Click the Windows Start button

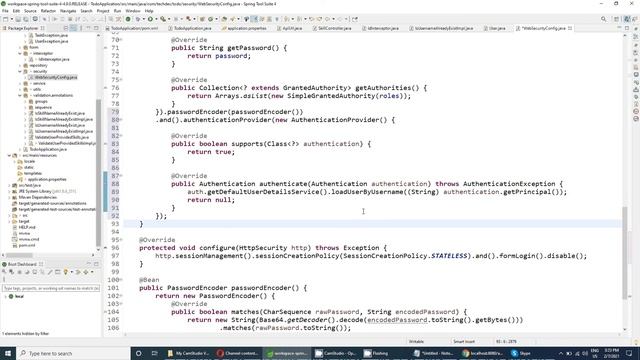point(8,353)
